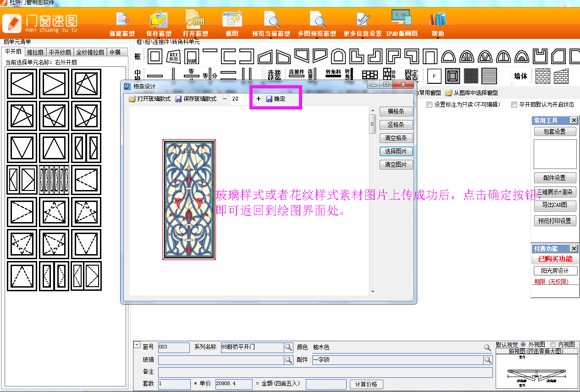
Task: Click the 确定 confirm button
Action: (276, 99)
